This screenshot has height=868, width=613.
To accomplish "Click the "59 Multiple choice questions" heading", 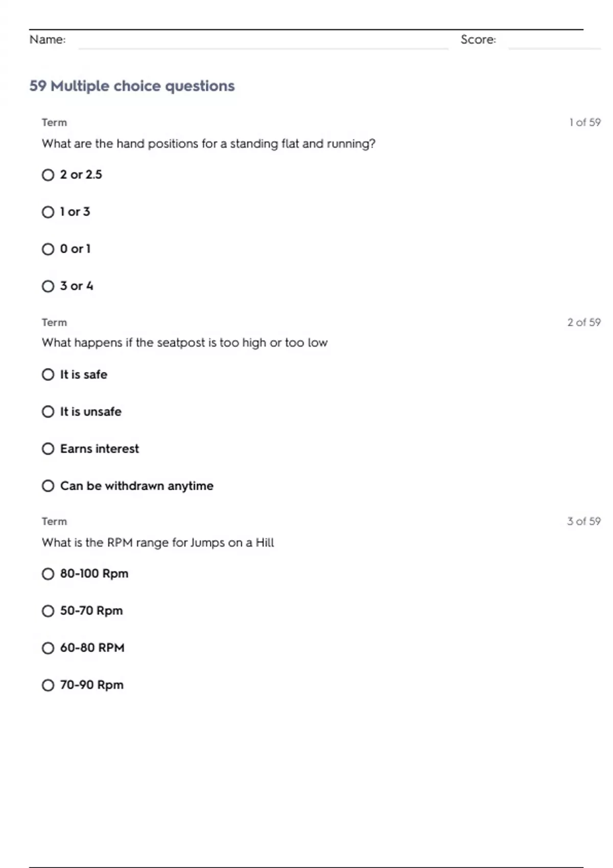I will (x=132, y=86).
